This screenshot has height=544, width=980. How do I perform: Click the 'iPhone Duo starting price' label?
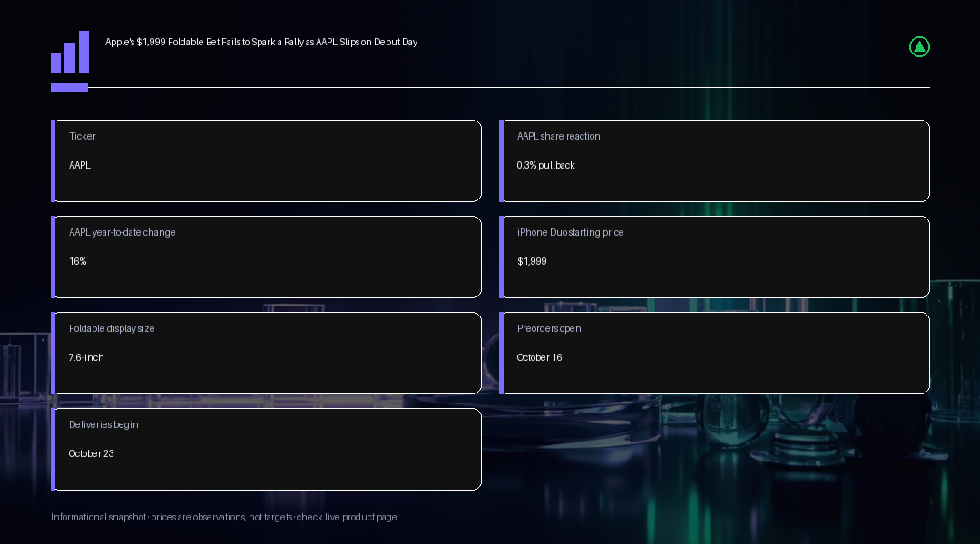pyautogui.click(x=570, y=232)
